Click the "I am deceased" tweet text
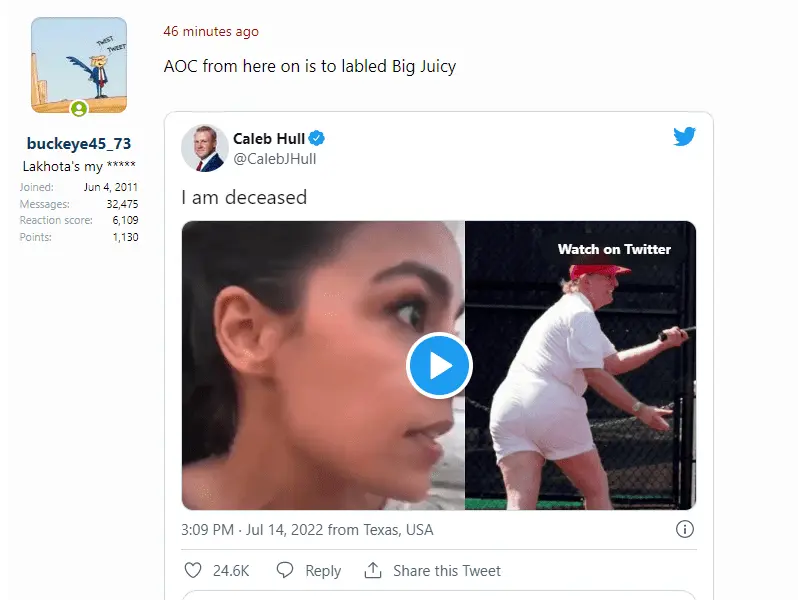Screen dimensions: 798x600 244,197
